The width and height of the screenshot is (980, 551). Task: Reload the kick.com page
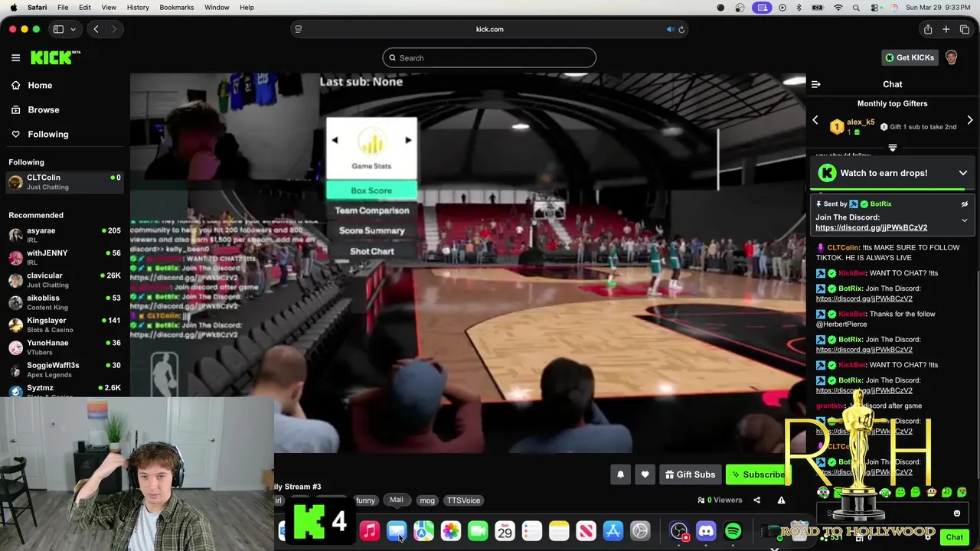(x=681, y=29)
